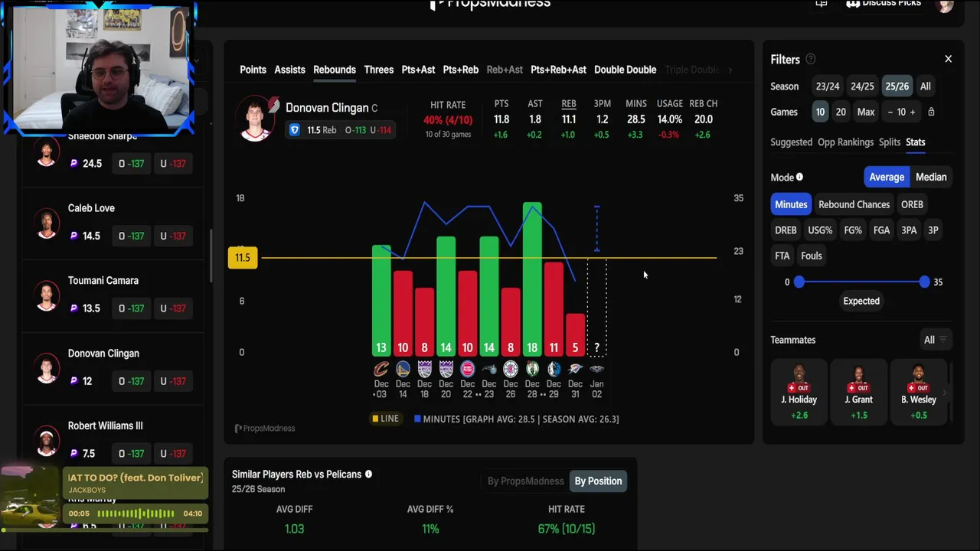
Task: Select the OREB stat button
Action: tap(912, 204)
